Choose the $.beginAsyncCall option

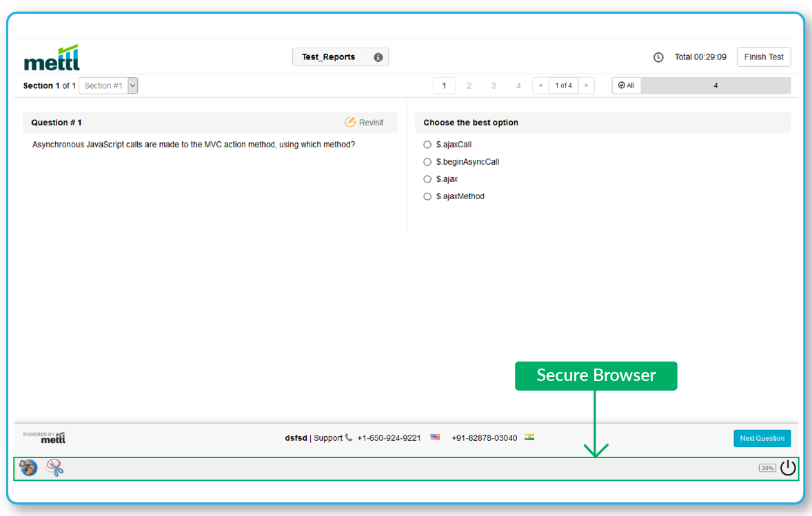427,161
